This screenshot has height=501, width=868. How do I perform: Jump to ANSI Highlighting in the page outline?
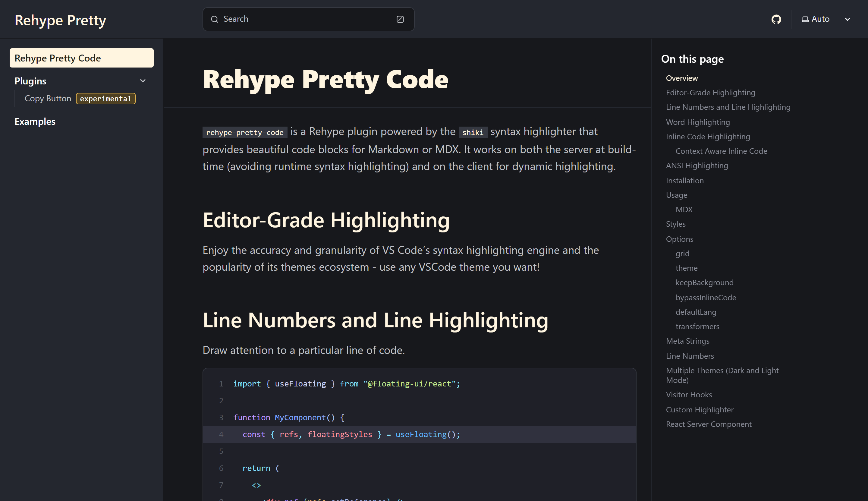click(697, 165)
